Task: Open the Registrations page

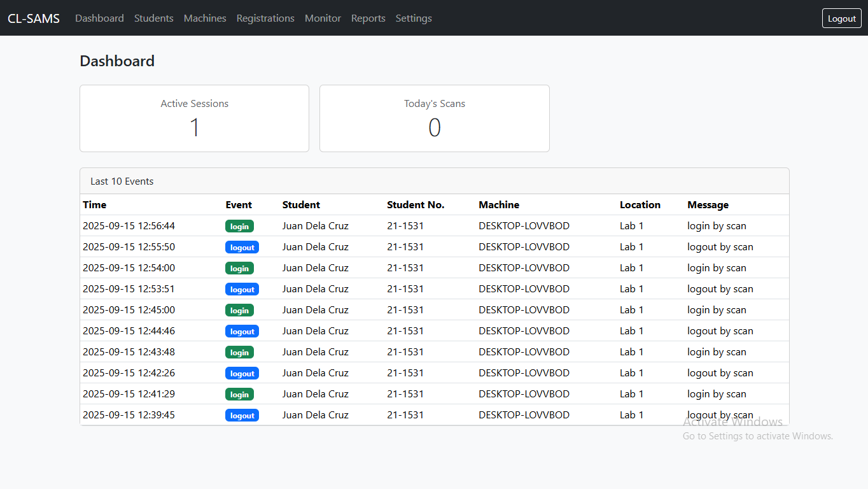Action: [265, 18]
